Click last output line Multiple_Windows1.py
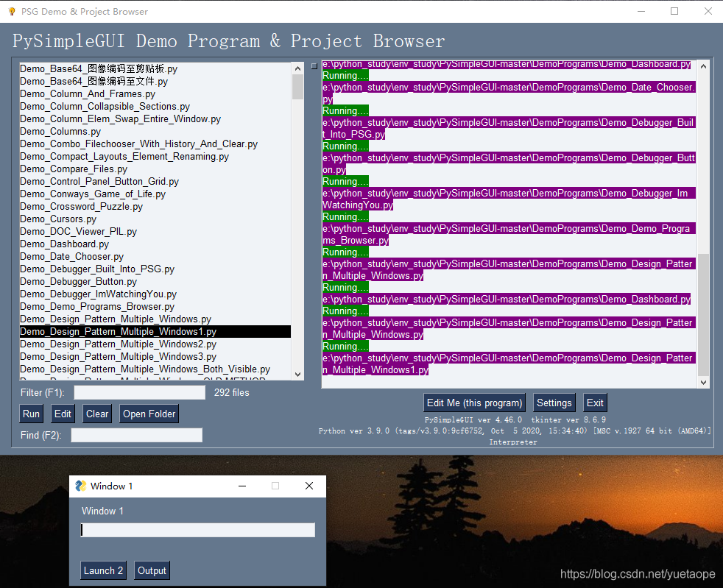 (509, 364)
